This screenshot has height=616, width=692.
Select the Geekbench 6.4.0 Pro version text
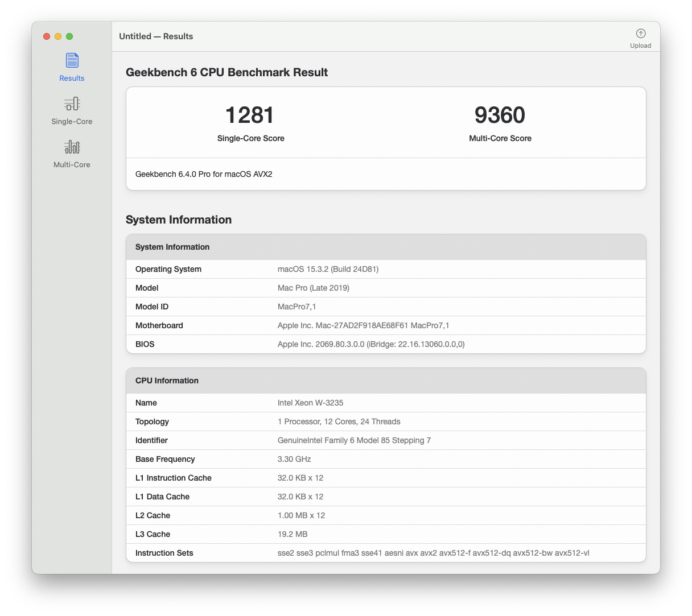204,174
